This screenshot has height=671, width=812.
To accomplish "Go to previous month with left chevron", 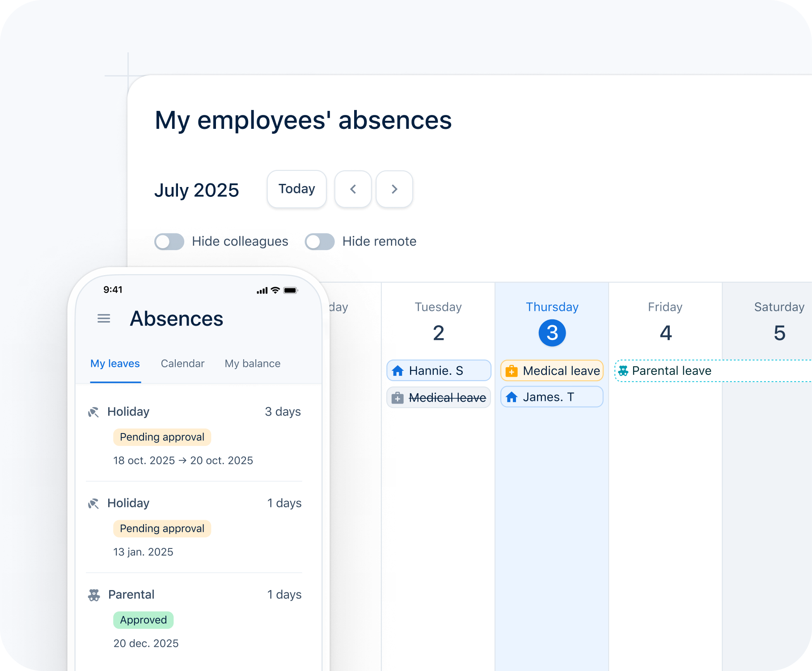I will click(353, 189).
